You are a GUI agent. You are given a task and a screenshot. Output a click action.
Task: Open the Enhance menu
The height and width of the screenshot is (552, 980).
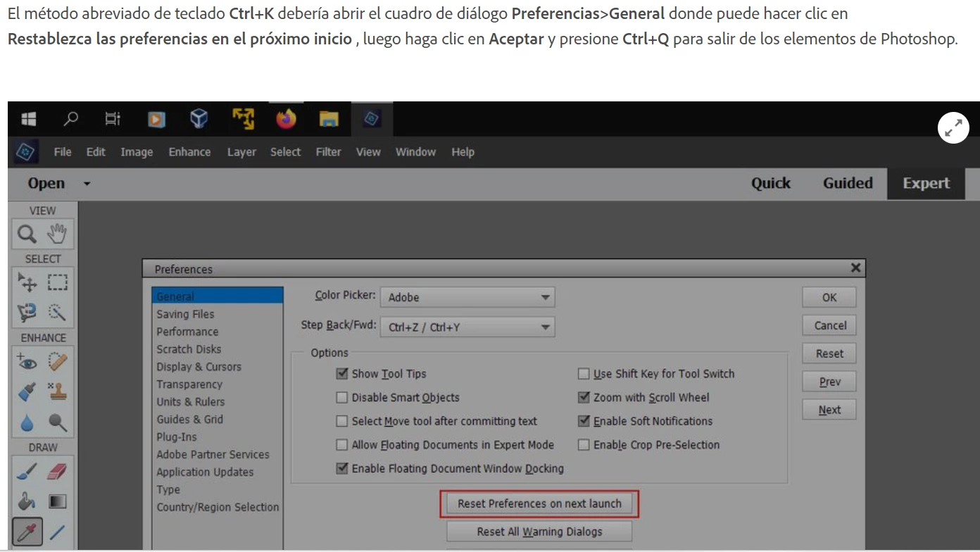click(189, 152)
